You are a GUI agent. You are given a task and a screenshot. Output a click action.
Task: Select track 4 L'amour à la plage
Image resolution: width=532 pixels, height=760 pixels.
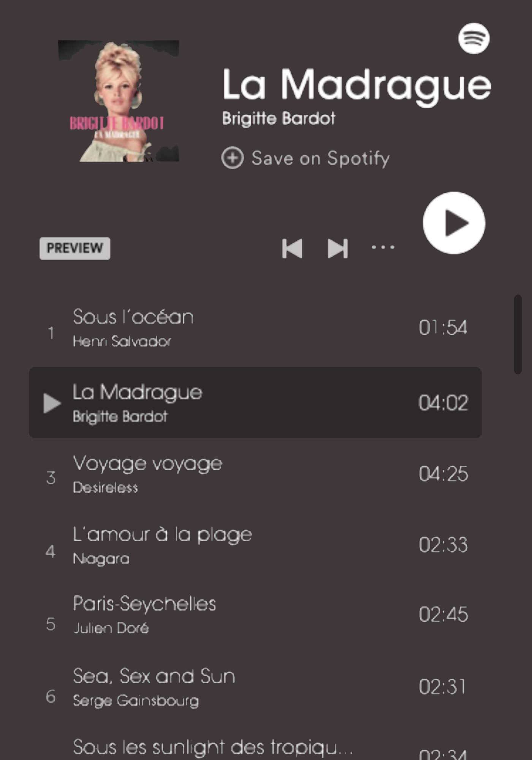pos(255,545)
